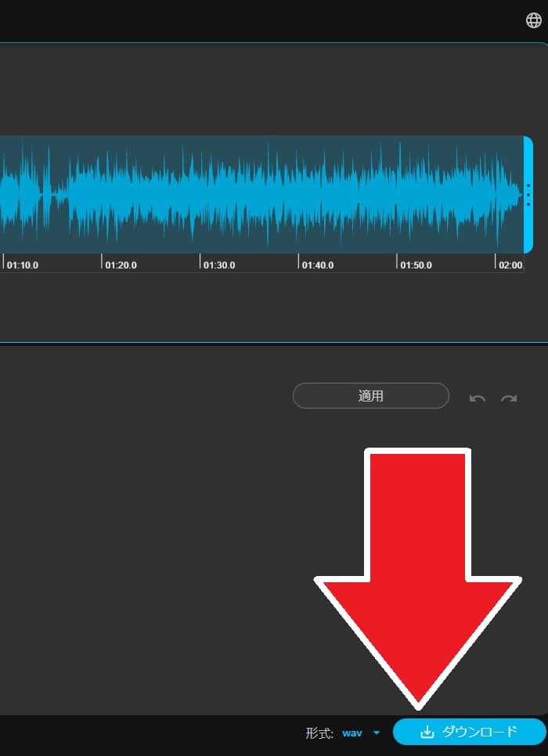Move the playhead to the 02:00 mark
The height and width of the screenshot is (756, 548).
coord(510,265)
